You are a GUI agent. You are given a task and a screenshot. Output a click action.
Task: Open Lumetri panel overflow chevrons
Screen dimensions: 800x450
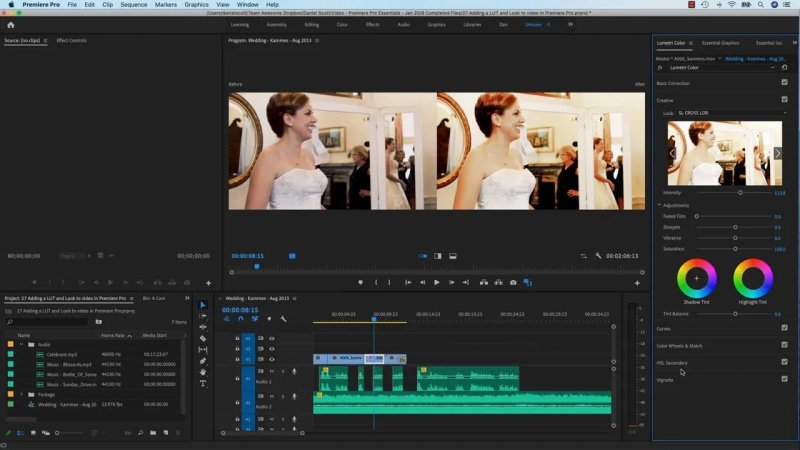(x=794, y=43)
